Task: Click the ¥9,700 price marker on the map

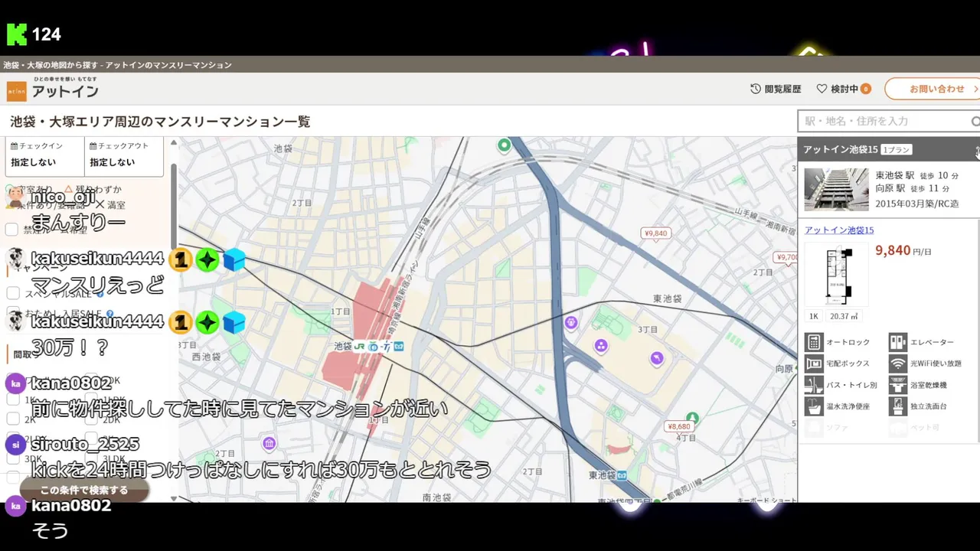Action: pyautogui.click(x=786, y=257)
